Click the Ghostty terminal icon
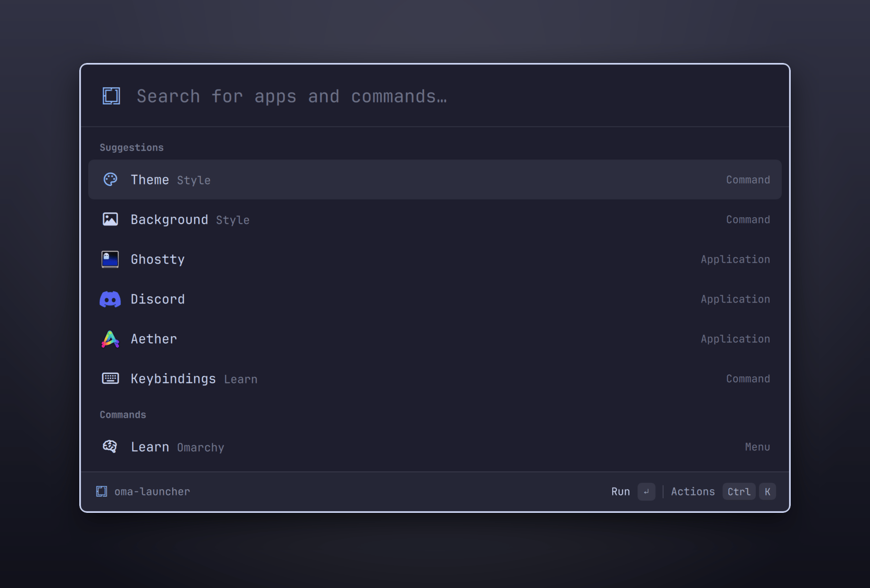The height and width of the screenshot is (588, 870). click(110, 259)
